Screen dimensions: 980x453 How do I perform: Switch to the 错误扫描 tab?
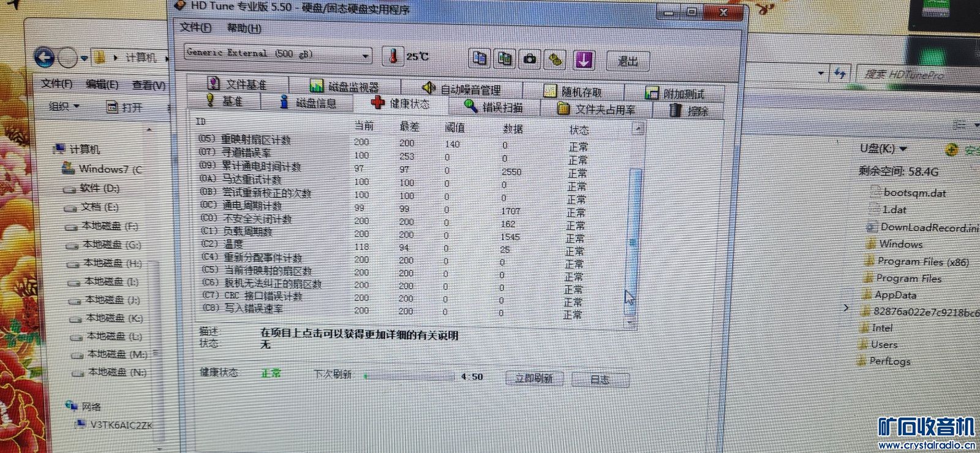(494, 107)
